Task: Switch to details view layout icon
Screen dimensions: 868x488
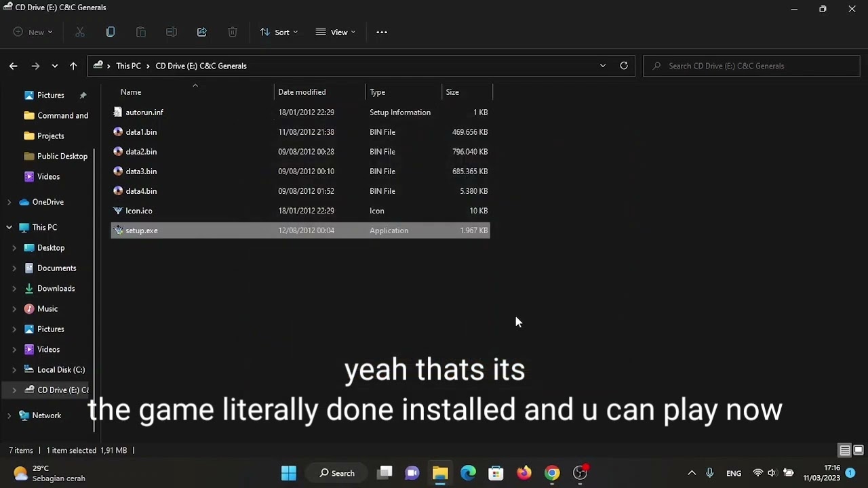Action: pyautogui.click(x=845, y=450)
